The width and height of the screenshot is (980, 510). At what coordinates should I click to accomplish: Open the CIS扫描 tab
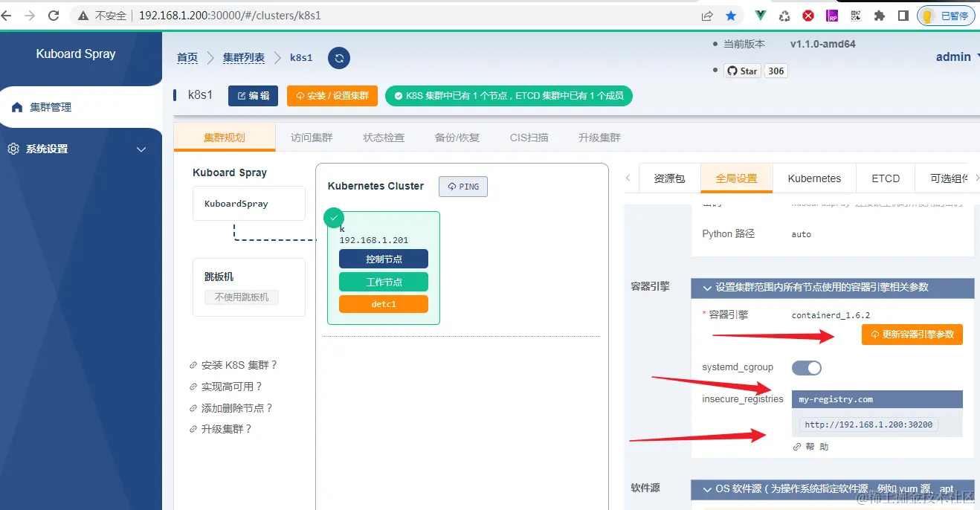(529, 138)
